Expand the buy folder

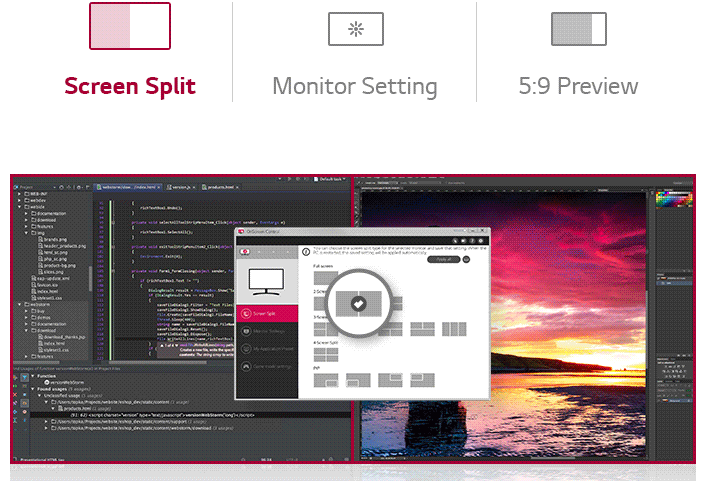tap(26, 311)
